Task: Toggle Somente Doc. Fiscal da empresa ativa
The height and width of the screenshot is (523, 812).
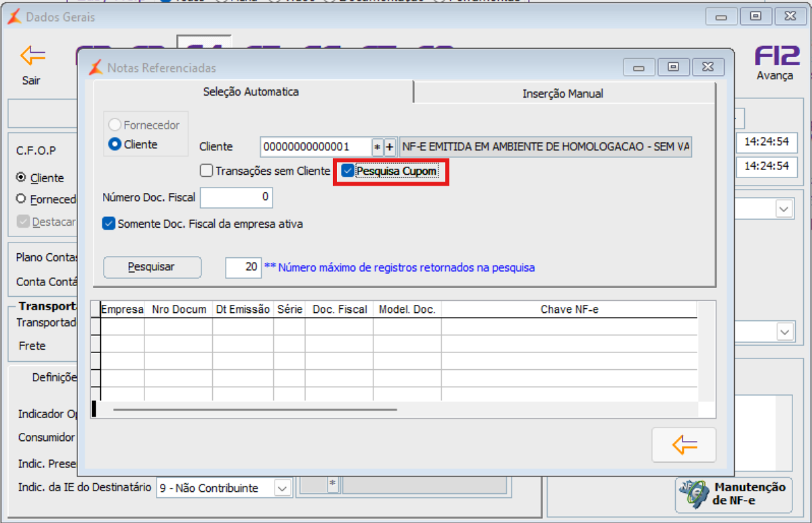Action: pyautogui.click(x=108, y=224)
